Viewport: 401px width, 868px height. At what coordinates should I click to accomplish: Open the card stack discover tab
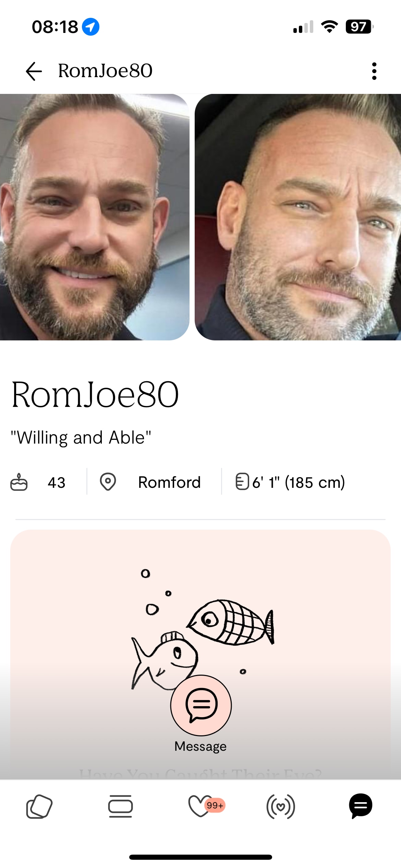[39, 806]
